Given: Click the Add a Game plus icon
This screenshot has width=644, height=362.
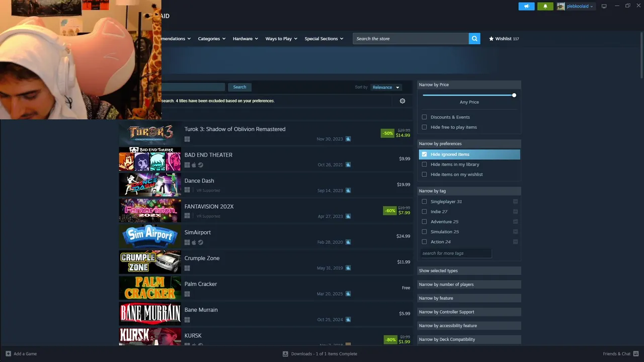Looking at the screenshot, I should click(x=8, y=354).
